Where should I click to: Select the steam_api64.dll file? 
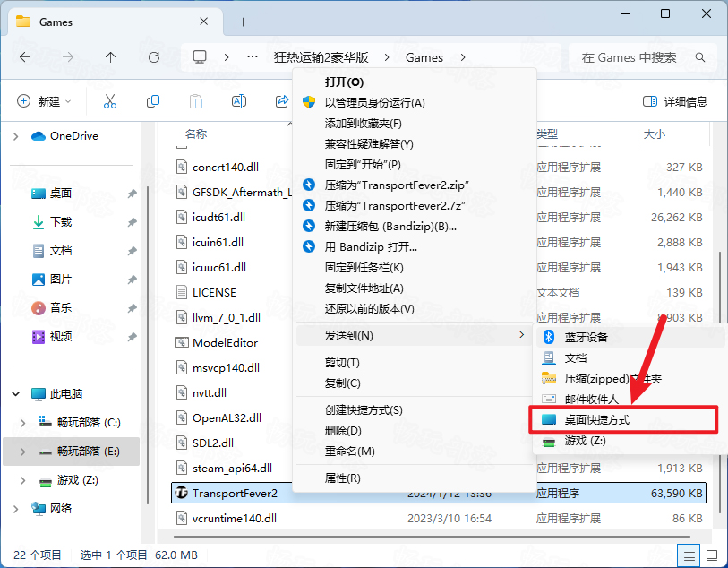[232, 469]
